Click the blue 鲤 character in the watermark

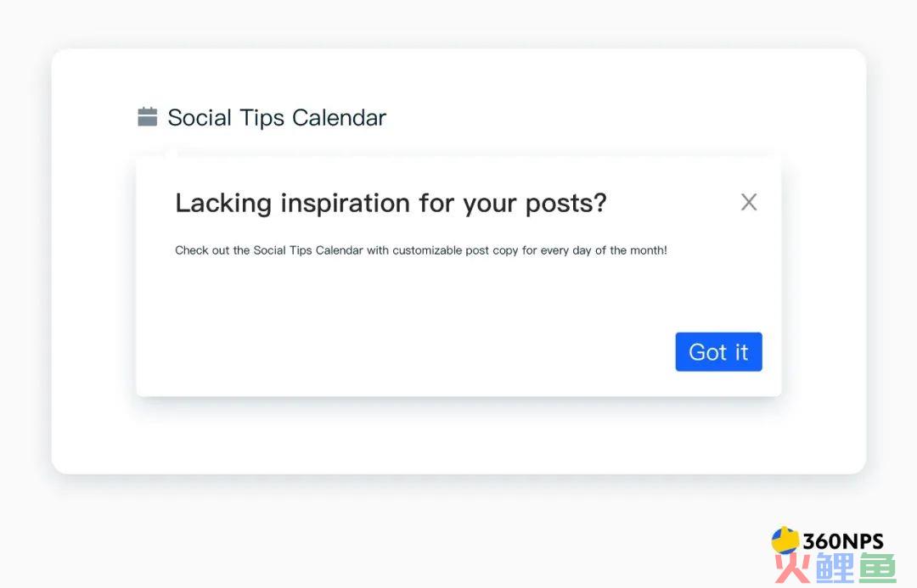(835, 567)
